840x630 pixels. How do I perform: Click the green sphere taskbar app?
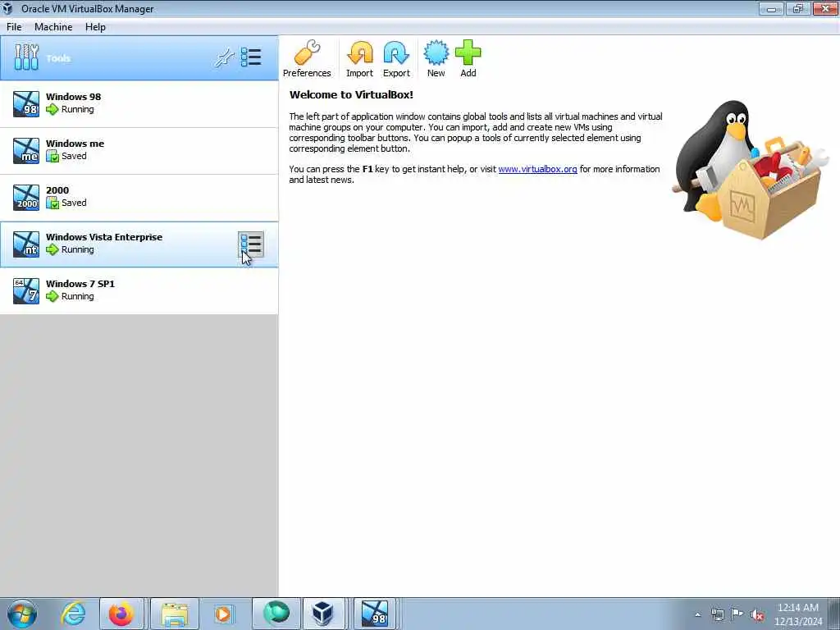point(276,614)
